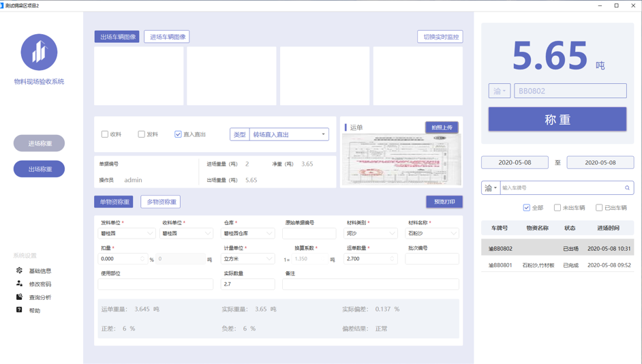Click the end date field after 至
This screenshot has height=364, width=642.
pyautogui.click(x=600, y=162)
